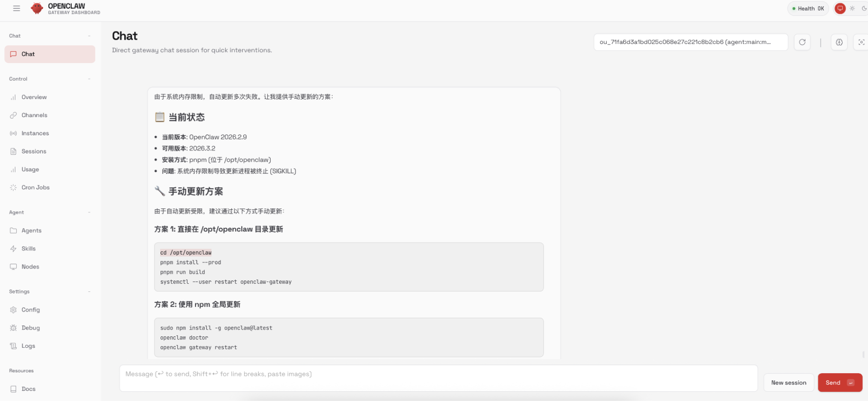Focus the Message input box
The image size is (868, 409).
coord(438,378)
